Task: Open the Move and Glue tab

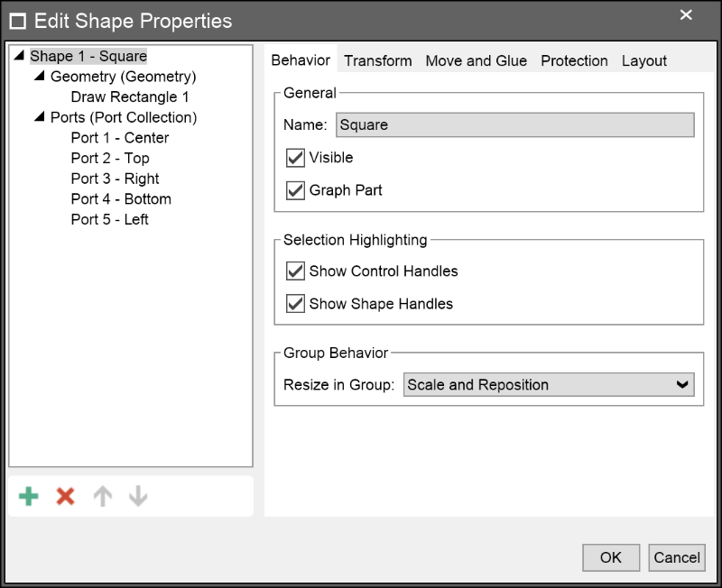Action: pyautogui.click(x=476, y=60)
